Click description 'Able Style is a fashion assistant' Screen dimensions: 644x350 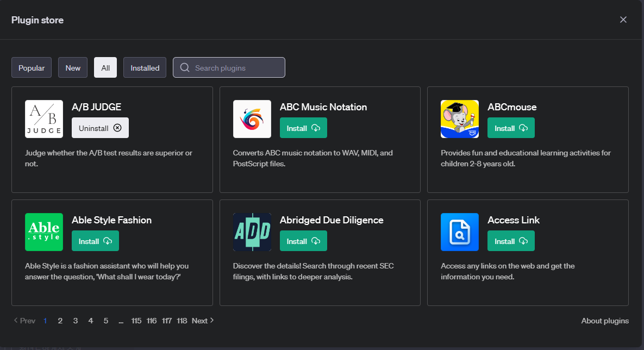pyautogui.click(x=107, y=271)
